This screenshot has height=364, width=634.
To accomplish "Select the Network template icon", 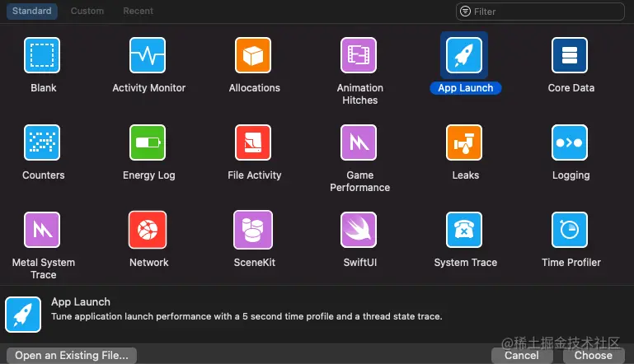I will (148, 230).
